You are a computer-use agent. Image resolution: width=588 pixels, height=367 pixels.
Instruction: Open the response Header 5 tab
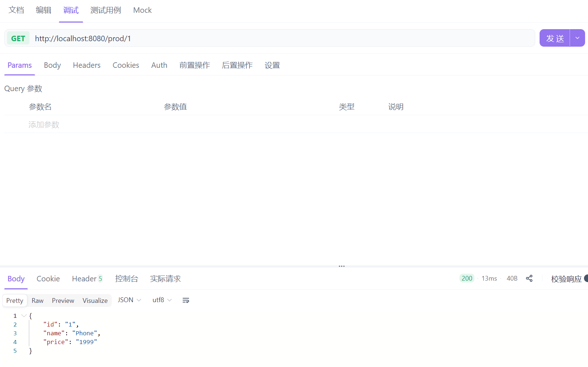(x=87, y=279)
